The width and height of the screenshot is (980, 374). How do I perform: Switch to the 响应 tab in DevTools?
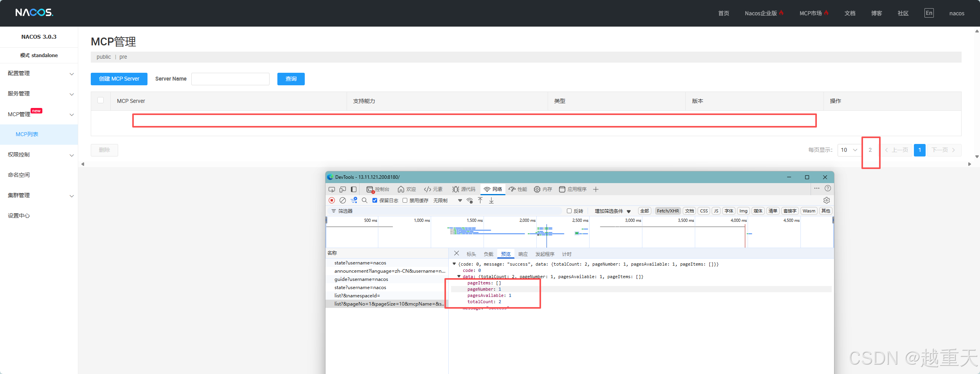pyautogui.click(x=523, y=254)
